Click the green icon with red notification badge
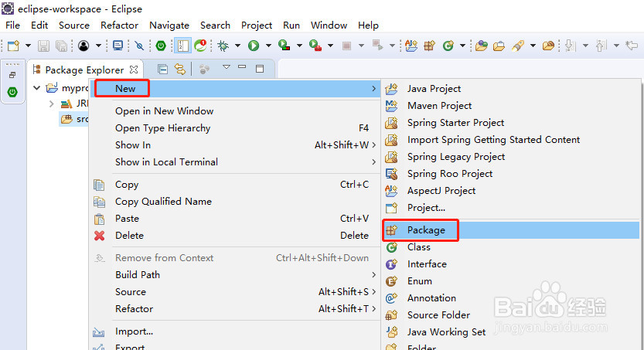This screenshot has height=350, width=644. pyautogui.click(x=200, y=45)
